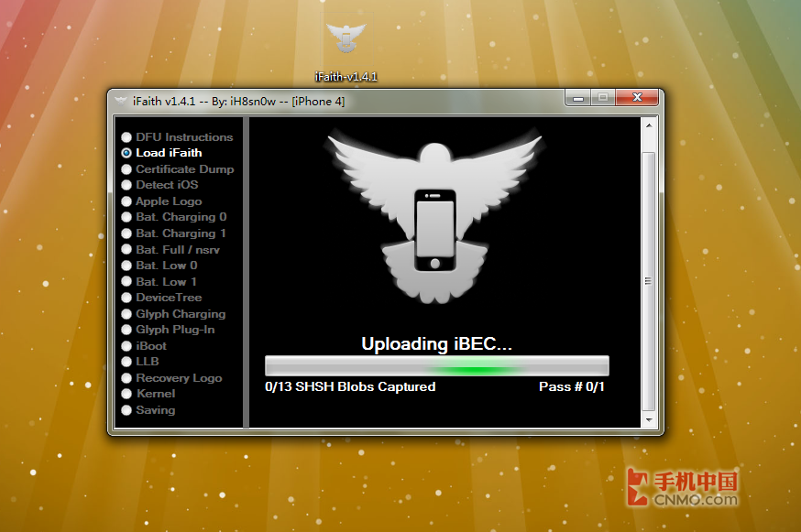Select the Kernel radio button

click(x=126, y=394)
